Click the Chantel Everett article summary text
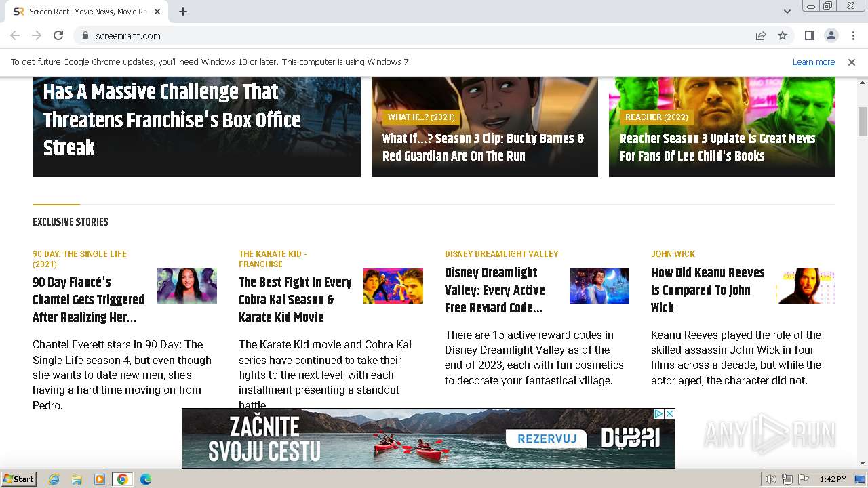The image size is (868, 488). pyautogui.click(x=122, y=375)
